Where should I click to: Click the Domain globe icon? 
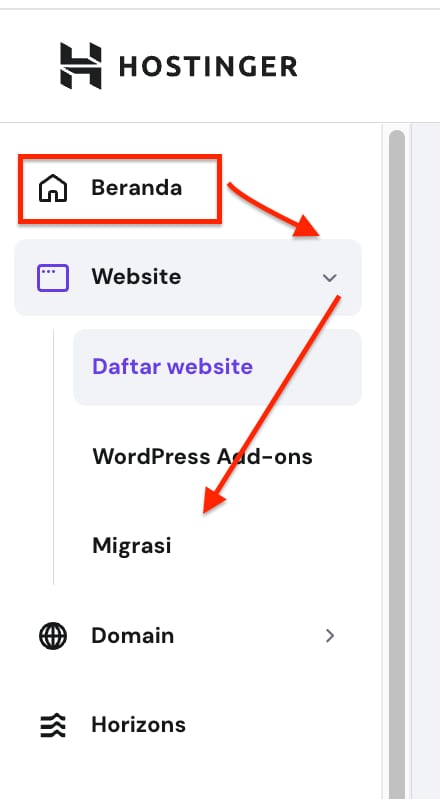point(53,636)
